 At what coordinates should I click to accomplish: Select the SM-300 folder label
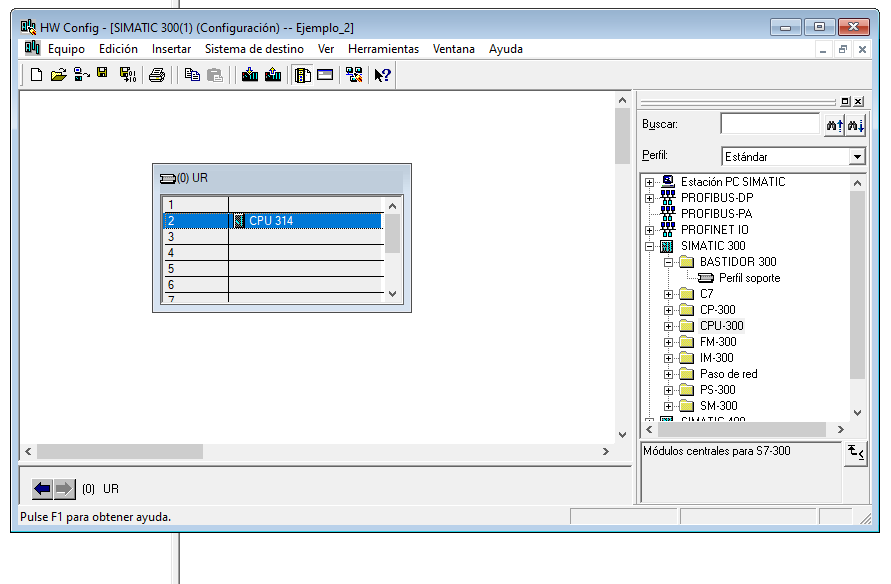click(x=719, y=406)
